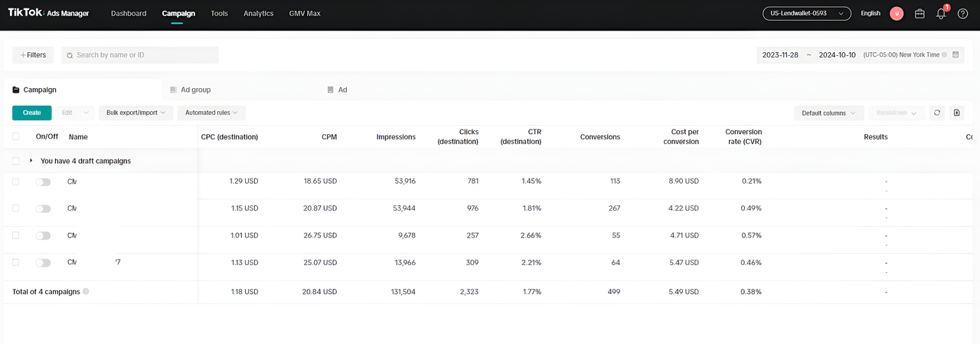Tick the select-all checkbox in table header
The height and width of the screenshot is (344, 980).
pos(16,136)
